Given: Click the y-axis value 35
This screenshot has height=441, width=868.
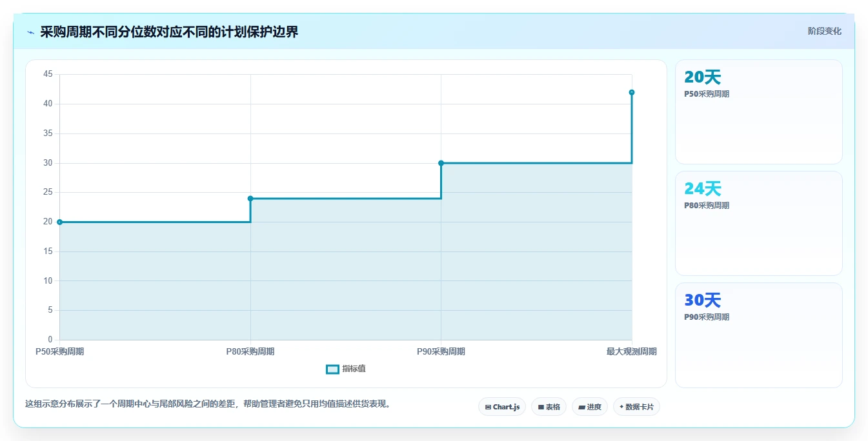Looking at the screenshot, I should click(48, 133).
